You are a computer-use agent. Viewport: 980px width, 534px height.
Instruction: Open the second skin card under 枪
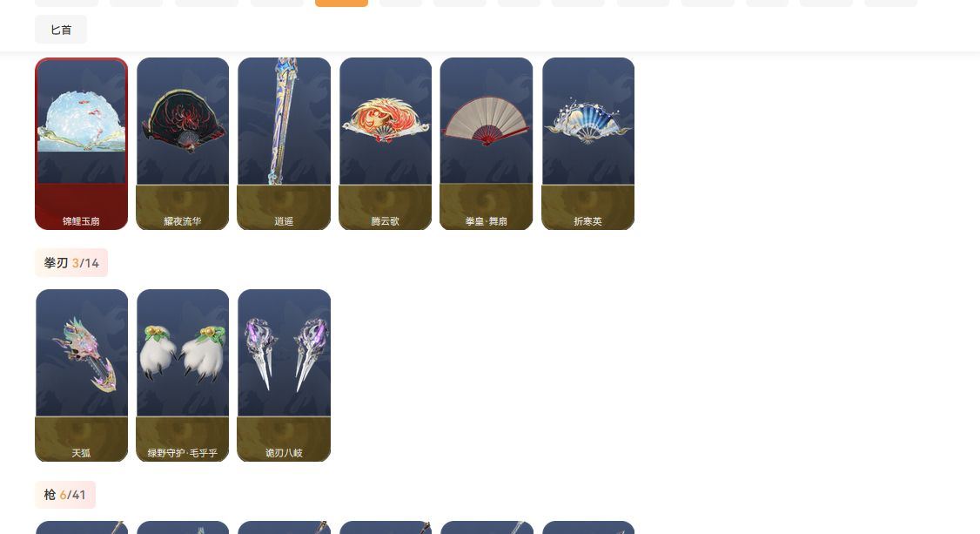(183, 527)
